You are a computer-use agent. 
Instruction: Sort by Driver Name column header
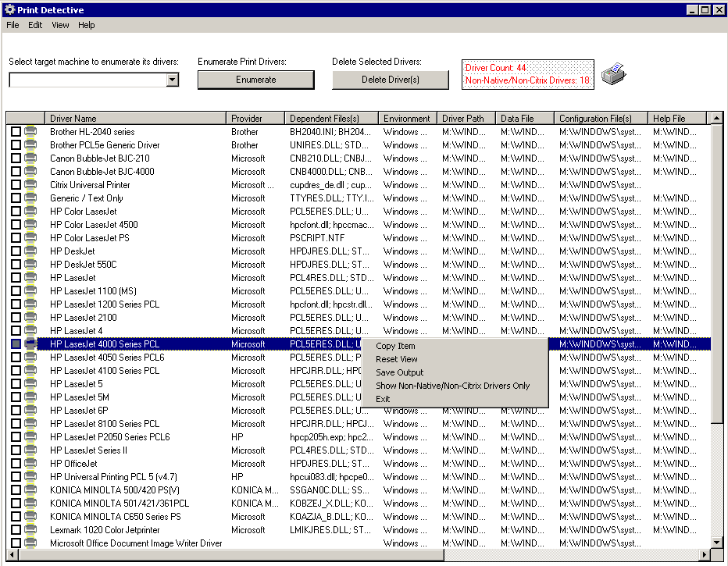[135, 119]
